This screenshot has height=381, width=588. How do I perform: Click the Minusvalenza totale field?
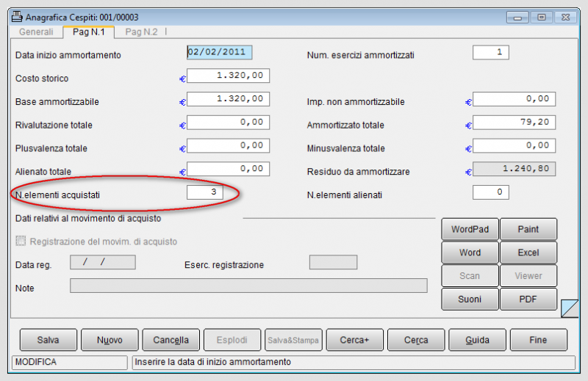pos(514,145)
